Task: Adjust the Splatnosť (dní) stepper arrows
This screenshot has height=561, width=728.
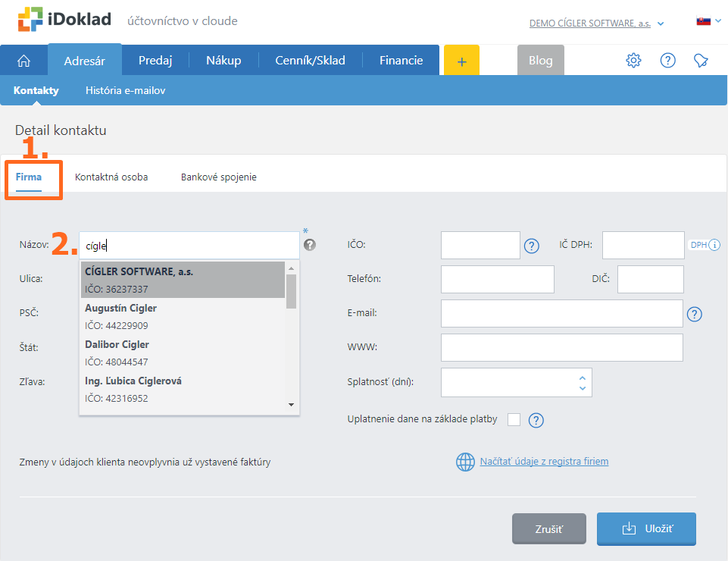Action: point(582,383)
